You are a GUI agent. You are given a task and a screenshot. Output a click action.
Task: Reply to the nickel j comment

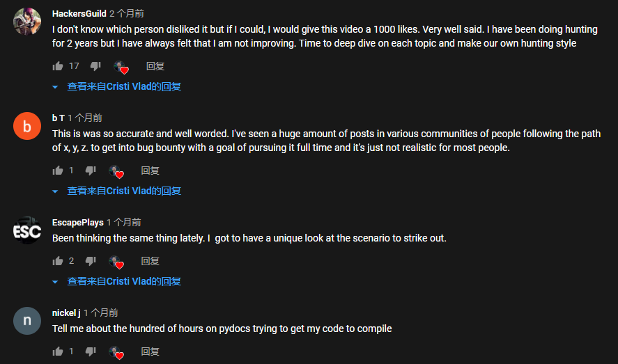pyautogui.click(x=150, y=351)
